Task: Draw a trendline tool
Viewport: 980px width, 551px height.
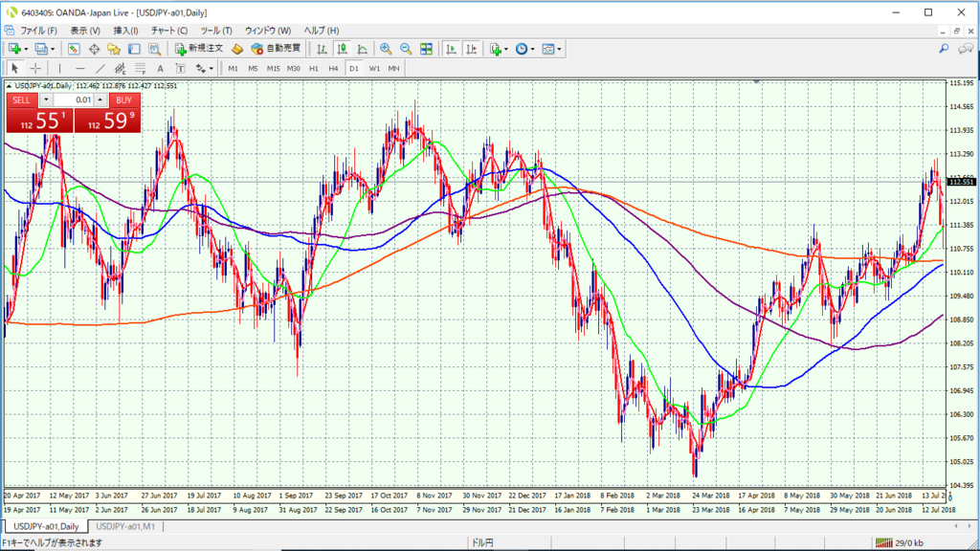Action: pyautogui.click(x=100, y=68)
